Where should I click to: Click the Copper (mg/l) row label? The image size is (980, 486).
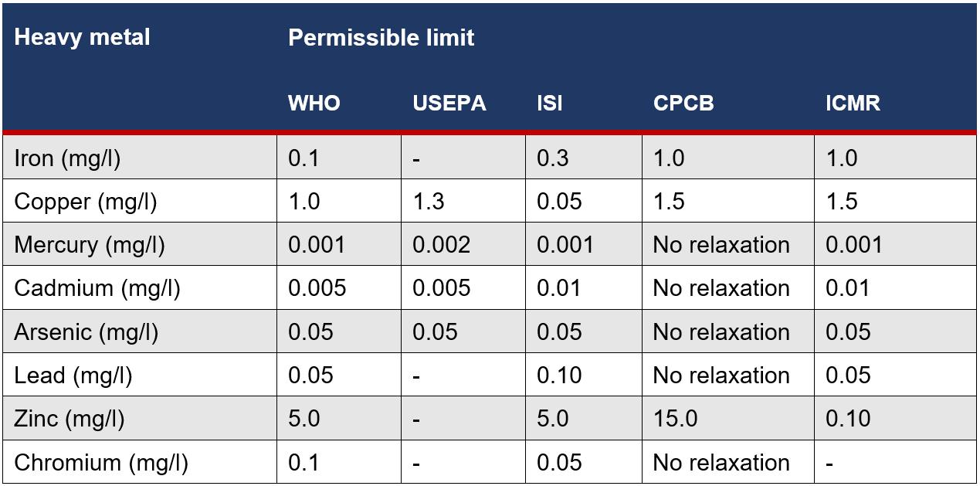point(85,202)
